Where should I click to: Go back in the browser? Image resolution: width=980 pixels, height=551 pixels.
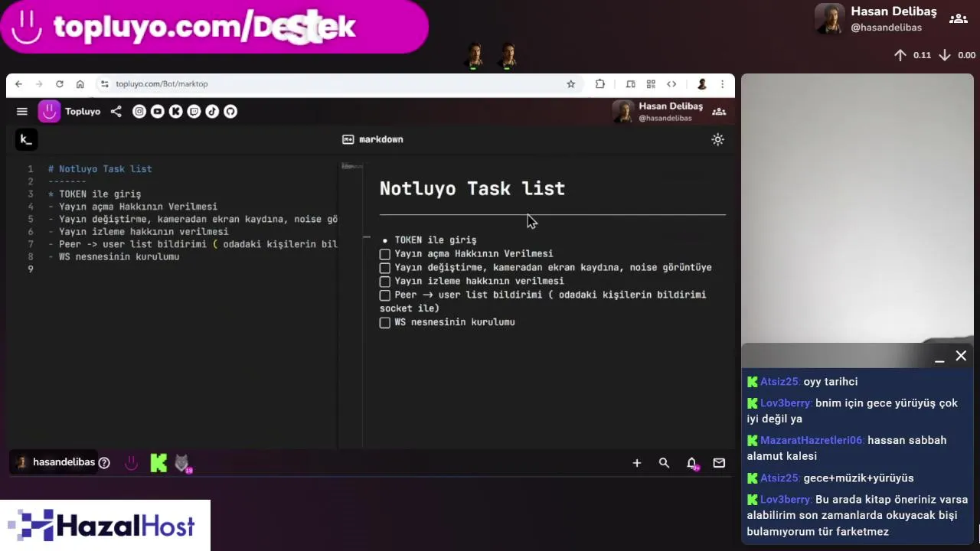point(19,84)
